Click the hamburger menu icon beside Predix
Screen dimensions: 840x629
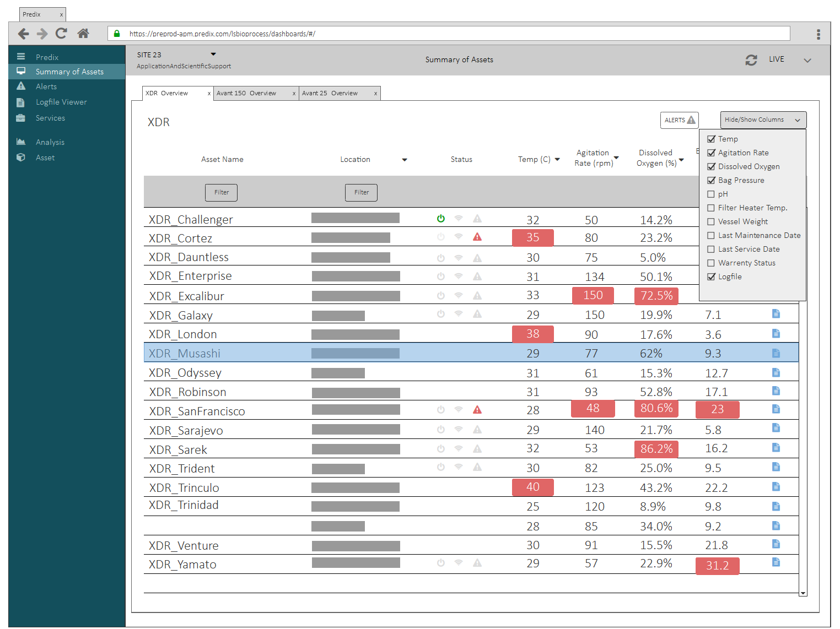(x=21, y=56)
